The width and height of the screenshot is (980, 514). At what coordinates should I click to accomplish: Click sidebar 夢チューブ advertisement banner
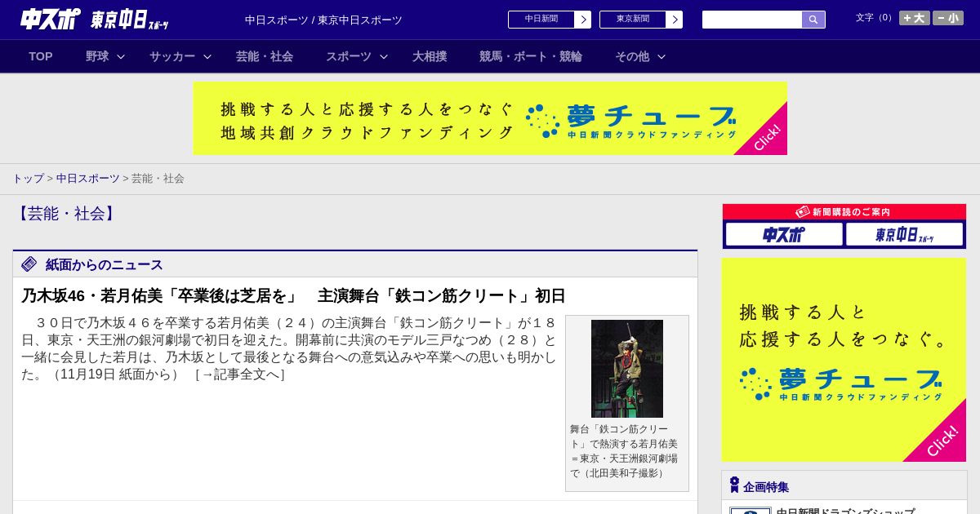pyautogui.click(x=844, y=360)
